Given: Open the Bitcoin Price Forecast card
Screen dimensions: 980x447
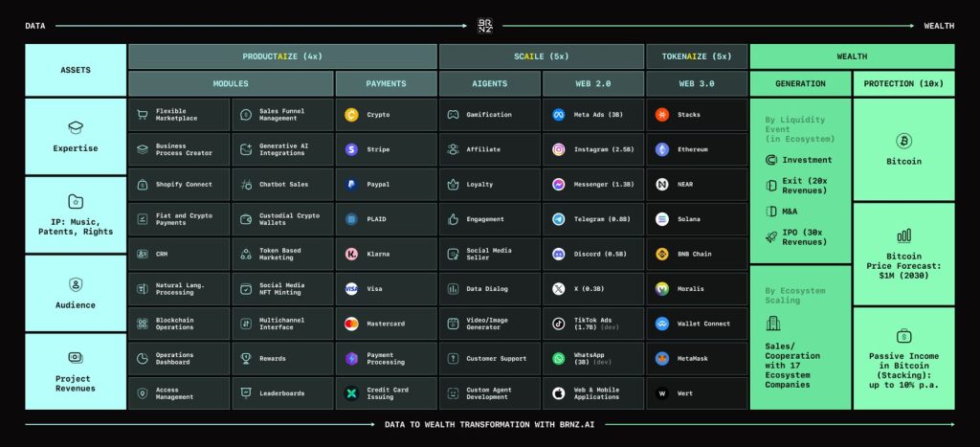Looking at the screenshot, I should tap(903, 254).
